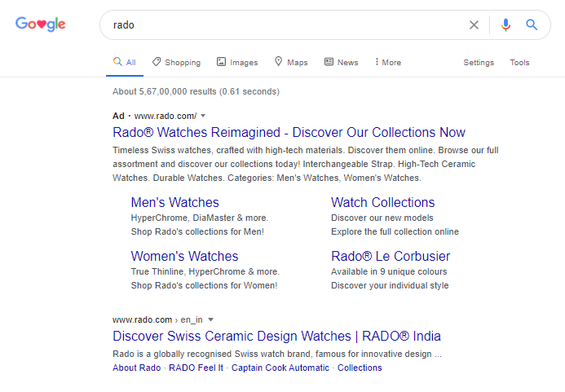Open the Collections sublink

point(360,368)
